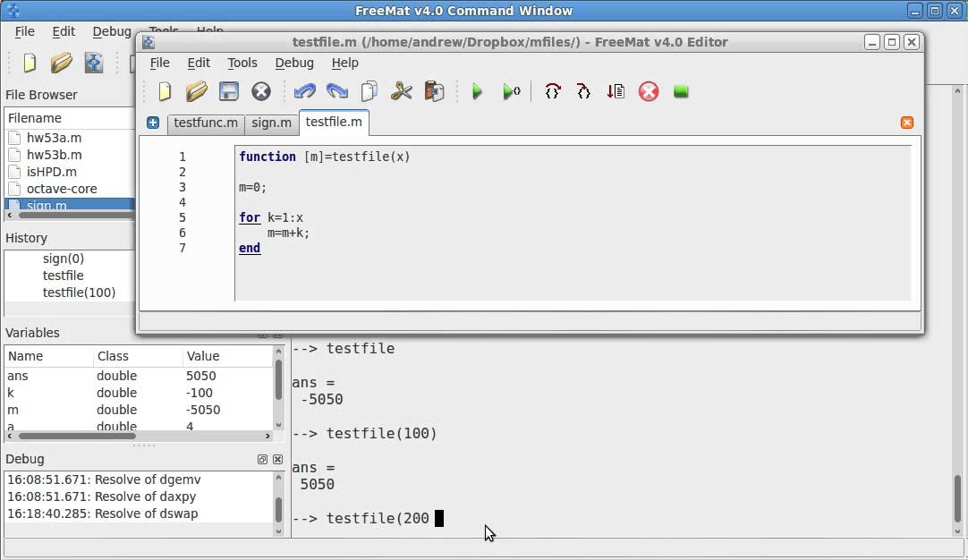
Task: Click the New file icon in Editor toolbar
Action: [x=165, y=92]
